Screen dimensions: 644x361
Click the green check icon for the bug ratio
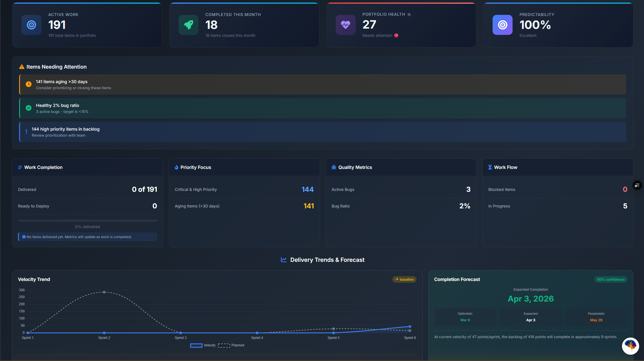point(29,108)
